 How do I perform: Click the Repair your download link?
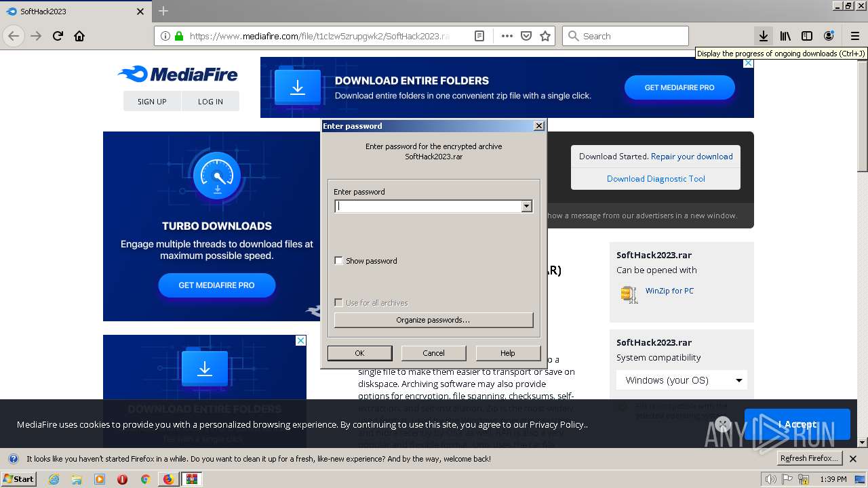pos(692,156)
